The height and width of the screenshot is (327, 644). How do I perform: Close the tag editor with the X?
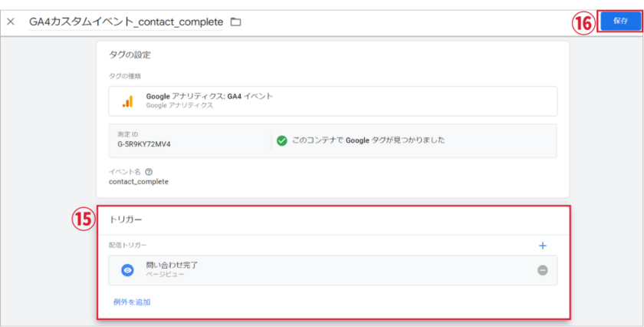[x=11, y=22]
